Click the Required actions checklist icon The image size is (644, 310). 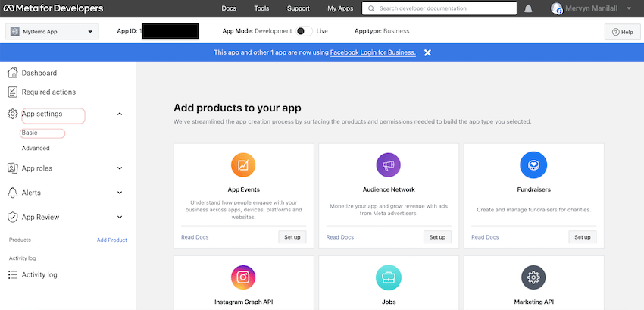pyautogui.click(x=13, y=92)
